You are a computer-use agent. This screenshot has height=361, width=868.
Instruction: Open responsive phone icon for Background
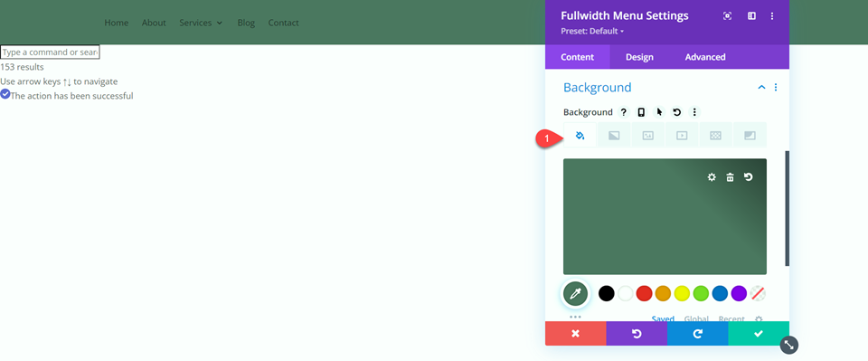click(641, 112)
